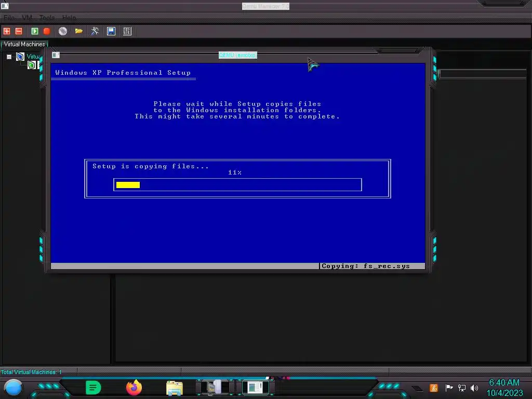Open the network tray icon

pos(462,388)
